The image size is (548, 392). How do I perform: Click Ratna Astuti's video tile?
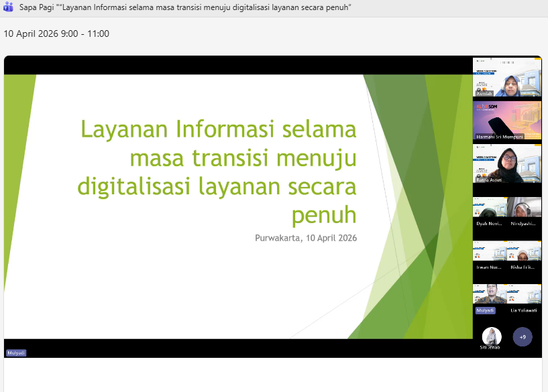coord(506,164)
